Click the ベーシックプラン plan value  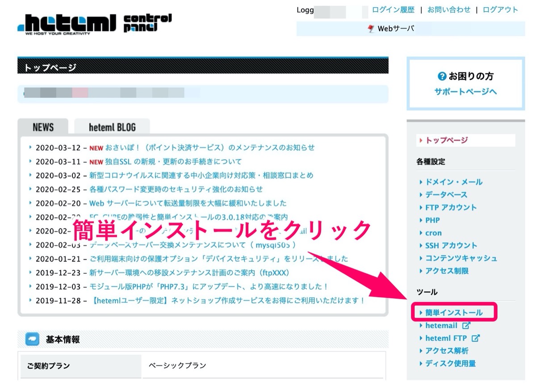coord(177,366)
